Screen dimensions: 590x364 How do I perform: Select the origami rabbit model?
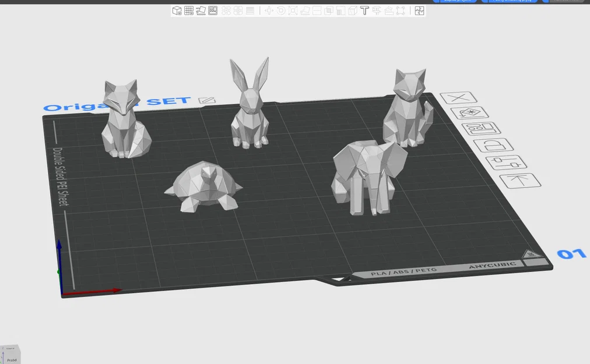(250, 109)
